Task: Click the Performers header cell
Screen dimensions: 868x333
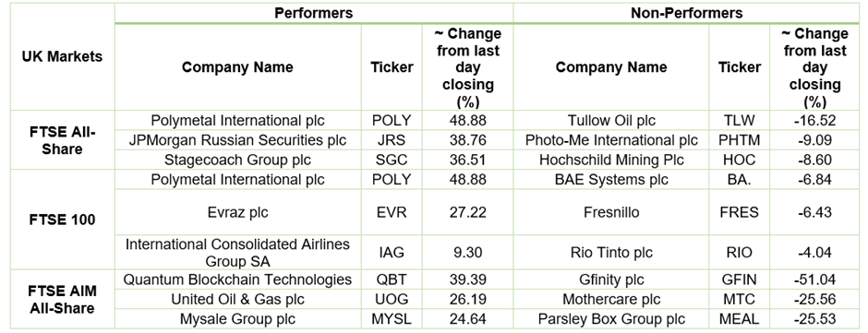Action: (x=313, y=13)
